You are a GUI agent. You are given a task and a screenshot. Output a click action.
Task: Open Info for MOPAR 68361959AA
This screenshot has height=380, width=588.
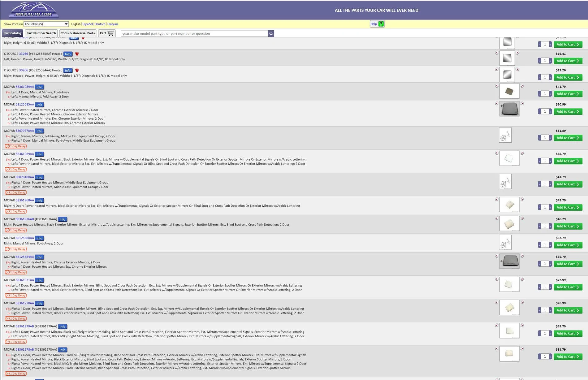point(39,87)
